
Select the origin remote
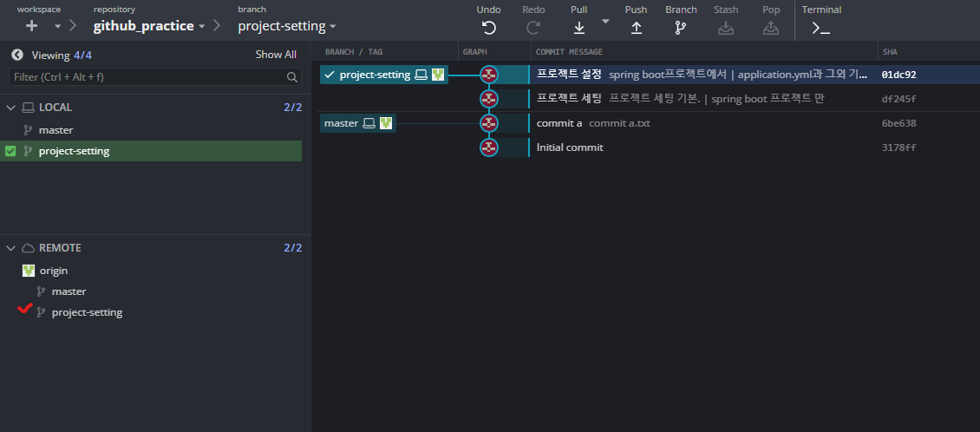[53, 271]
